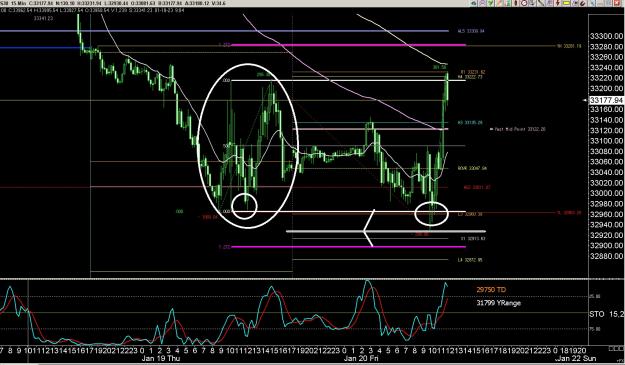Click the 32920.00 price axis label
The height and width of the screenshot is (365, 625).
point(606,235)
